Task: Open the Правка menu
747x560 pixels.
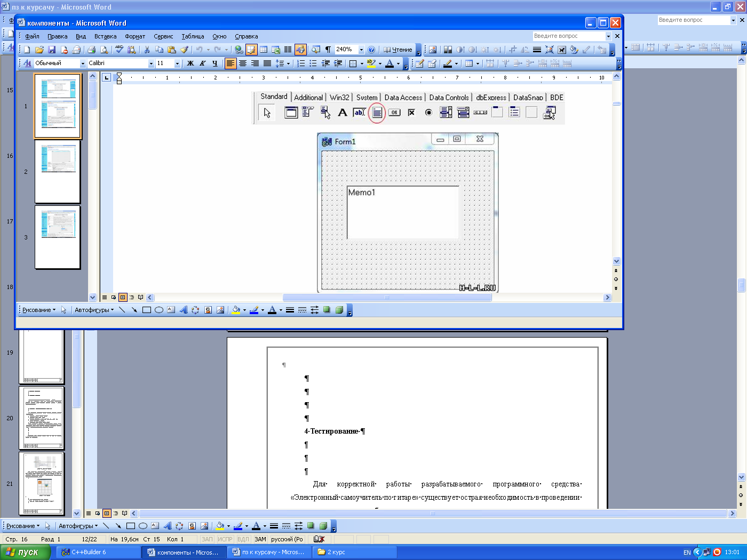Action: (x=57, y=36)
